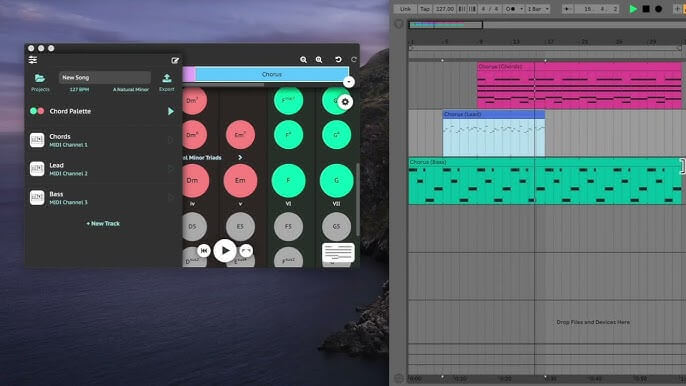Arm the Ableton record button
The width and height of the screenshot is (686, 386).
pos(658,9)
